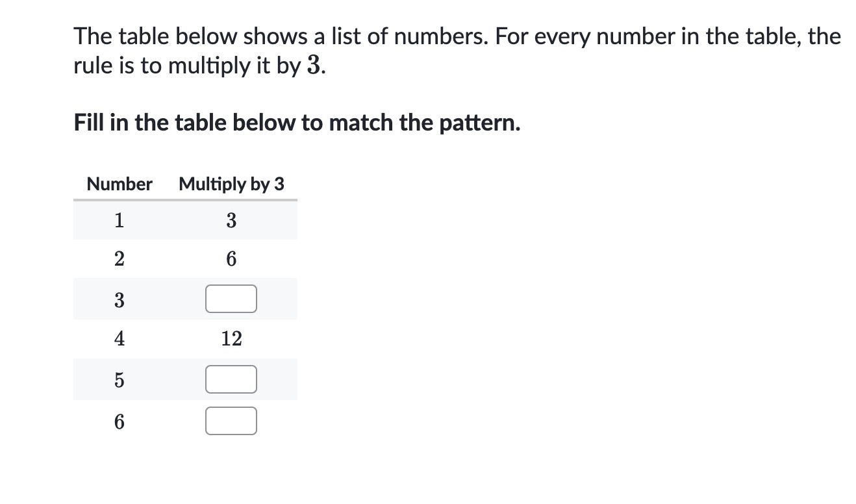856x504 pixels.
Task: Click number 2 in the Number column
Action: tap(119, 259)
